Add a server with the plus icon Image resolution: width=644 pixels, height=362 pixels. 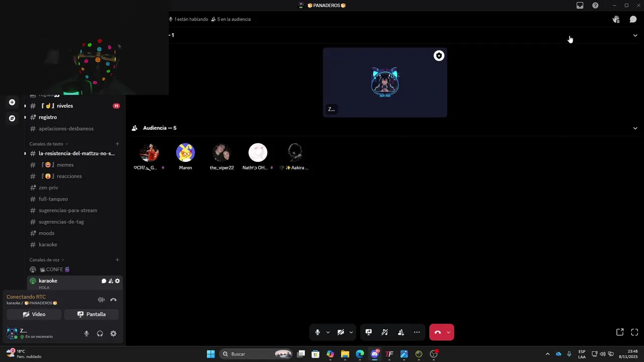point(12,102)
